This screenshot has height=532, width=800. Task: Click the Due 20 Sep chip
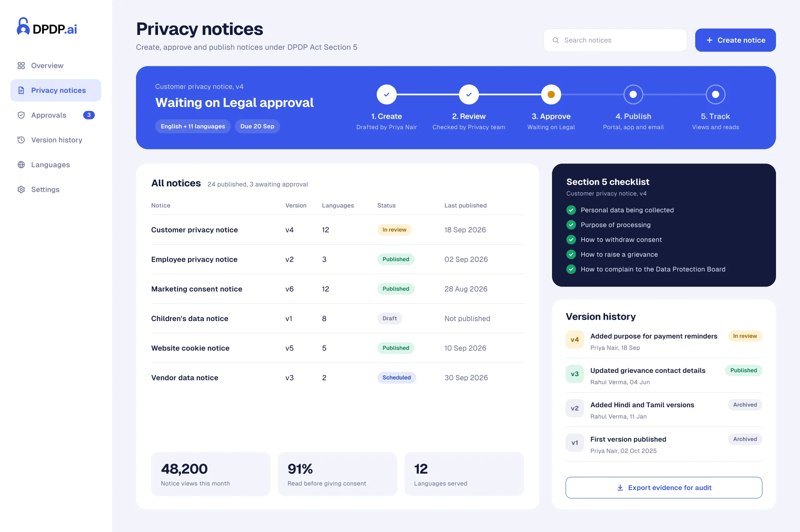tap(257, 126)
